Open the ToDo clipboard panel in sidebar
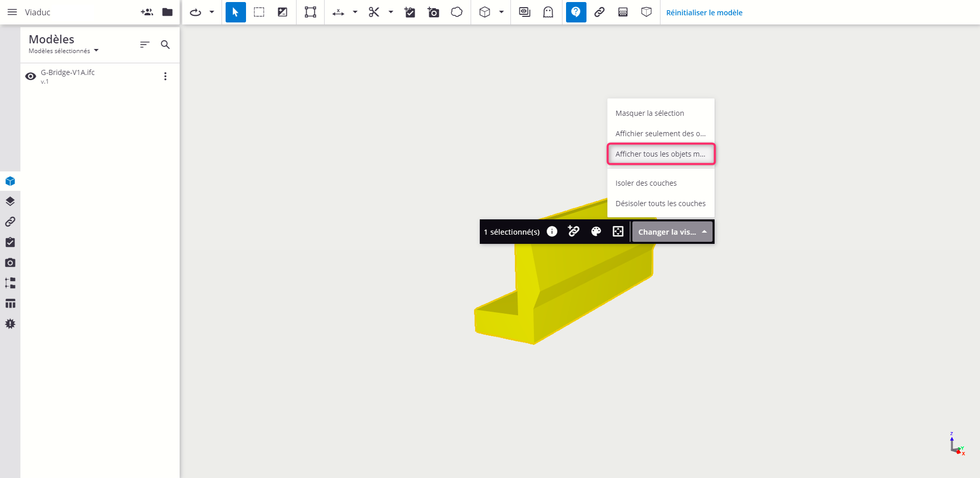This screenshot has height=478, width=980. (x=10, y=242)
